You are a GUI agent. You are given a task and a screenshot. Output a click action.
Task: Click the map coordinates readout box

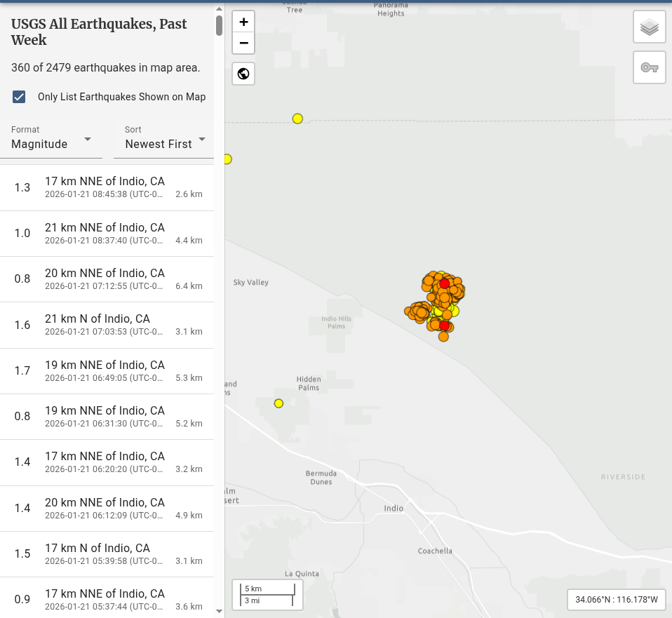(616, 600)
